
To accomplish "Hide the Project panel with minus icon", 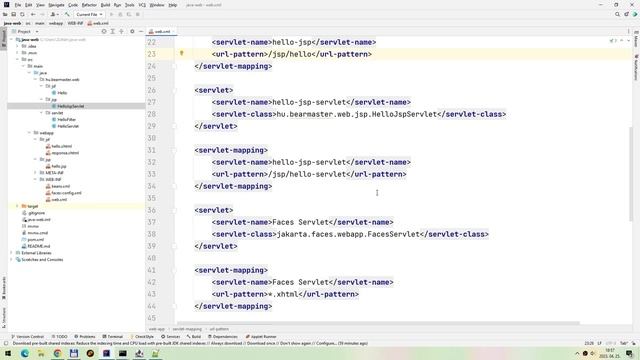I will [x=141, y=31].
